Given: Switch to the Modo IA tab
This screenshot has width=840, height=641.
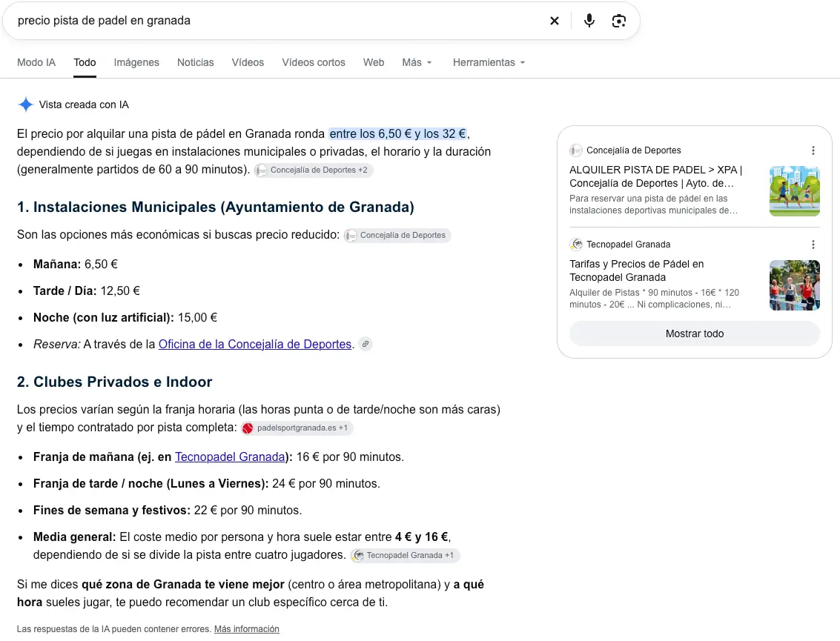Looking at the screenshot, I should click(36, 63).
